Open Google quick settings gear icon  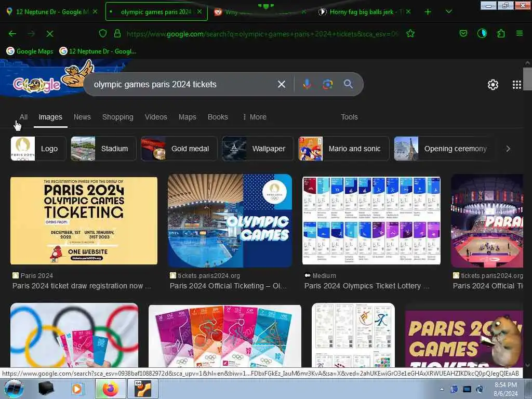(493, 85)
